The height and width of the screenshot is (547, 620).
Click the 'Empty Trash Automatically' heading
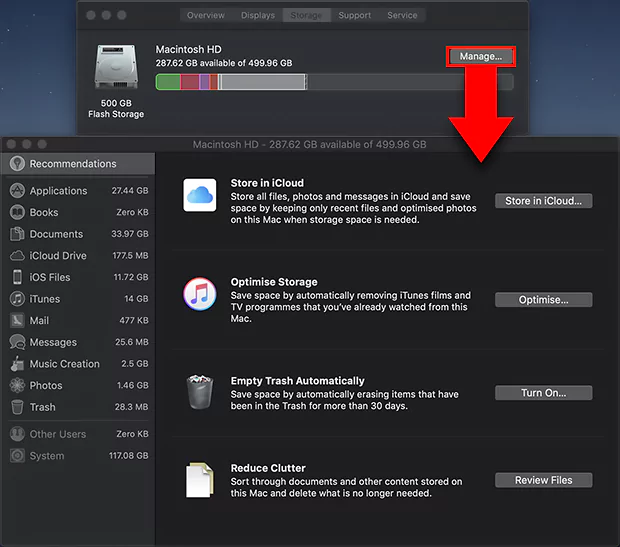[x=298, y=381]
